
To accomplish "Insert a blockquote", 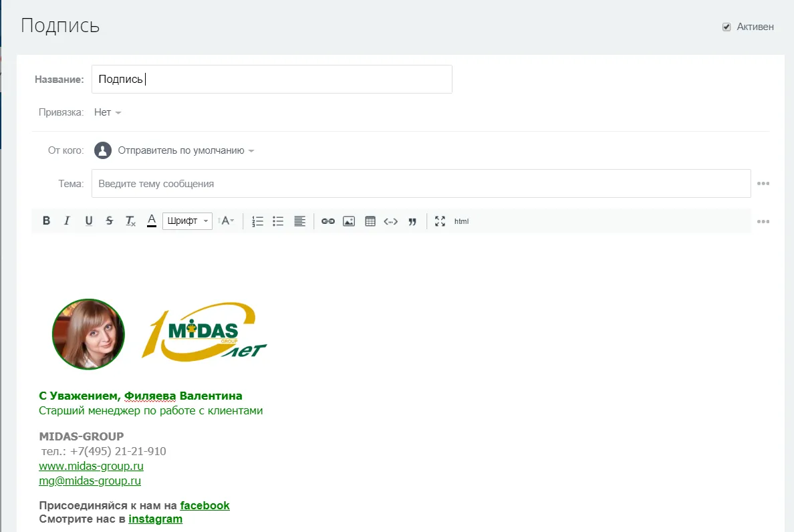I will pyautogui.click(x=412, y=221).
